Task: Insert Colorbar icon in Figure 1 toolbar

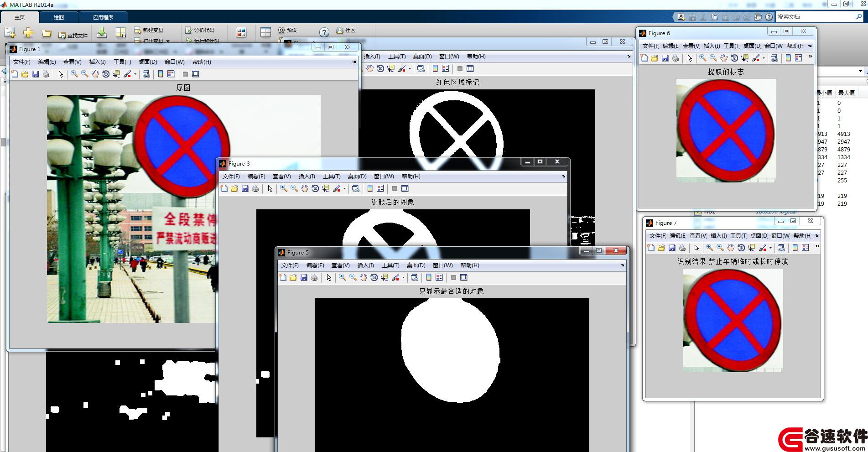Action: pyautogui.click(x=161, y=74)
